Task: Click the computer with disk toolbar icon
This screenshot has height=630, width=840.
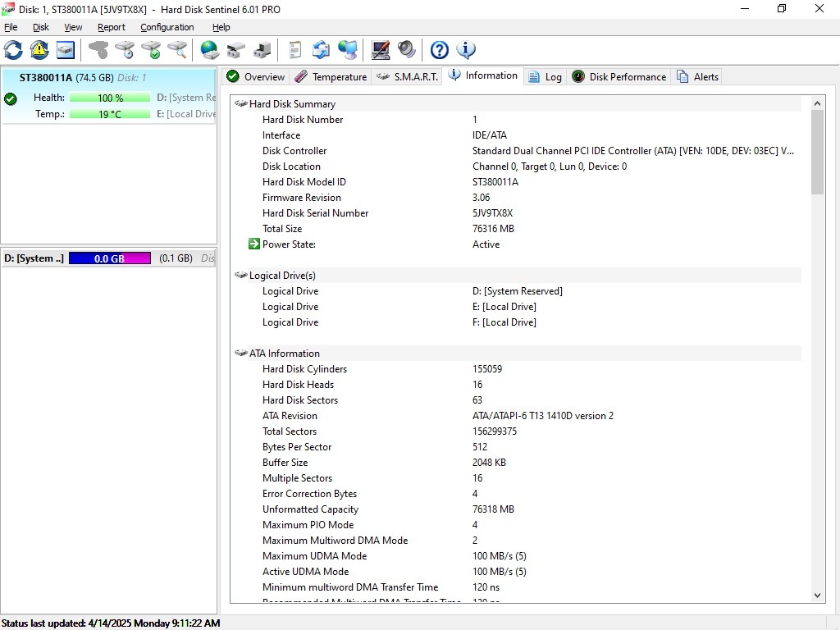Action: (262, 50)
